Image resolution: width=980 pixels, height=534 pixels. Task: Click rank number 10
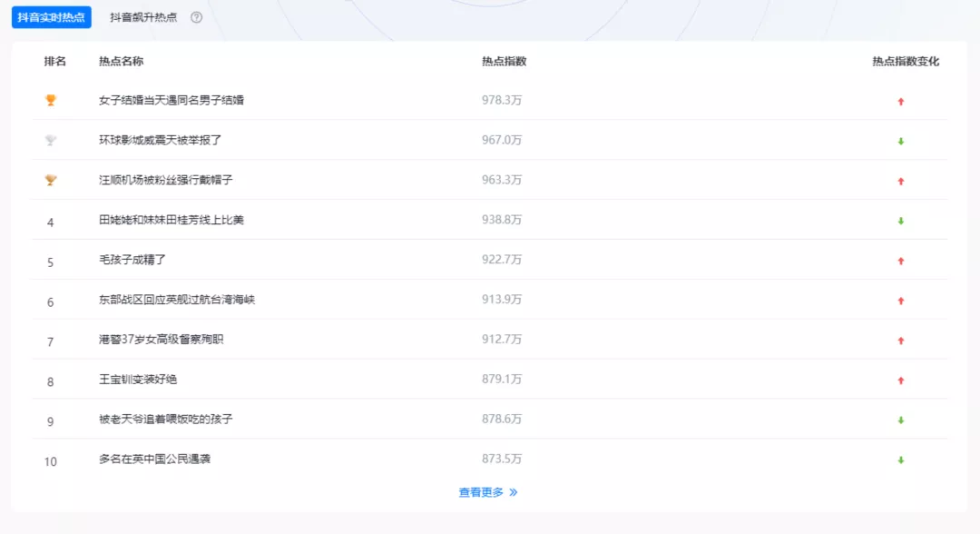tap(51, 462)
